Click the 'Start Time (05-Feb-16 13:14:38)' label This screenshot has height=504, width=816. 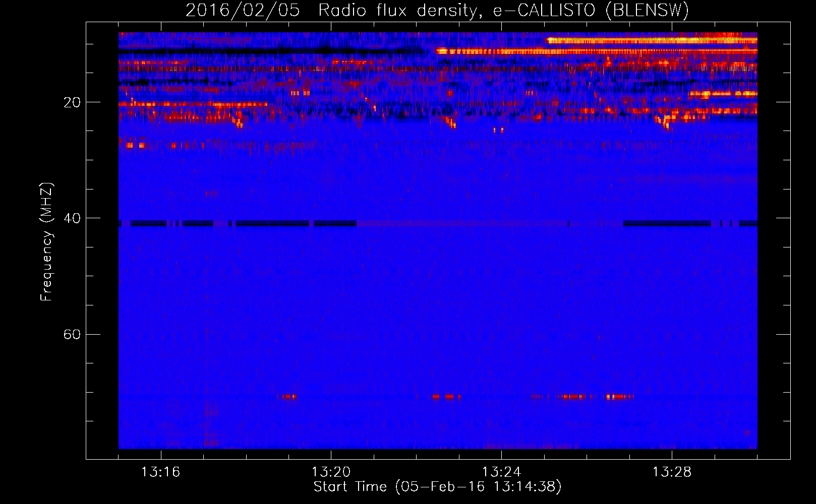(437, 487)
